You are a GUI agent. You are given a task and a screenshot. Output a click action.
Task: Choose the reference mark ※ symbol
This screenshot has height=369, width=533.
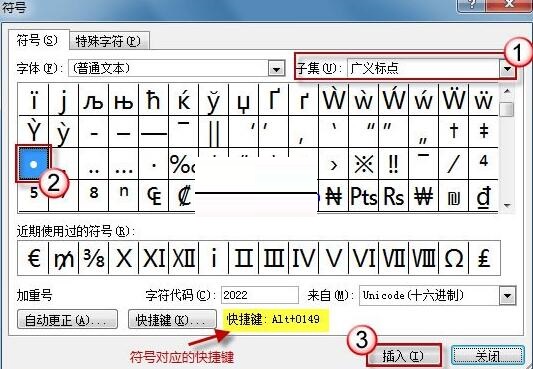pos(363,164)
